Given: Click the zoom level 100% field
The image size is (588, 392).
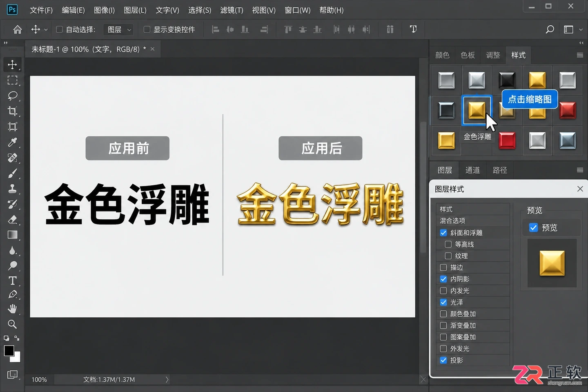Looking at the screenshot, I should coord(39,379).
